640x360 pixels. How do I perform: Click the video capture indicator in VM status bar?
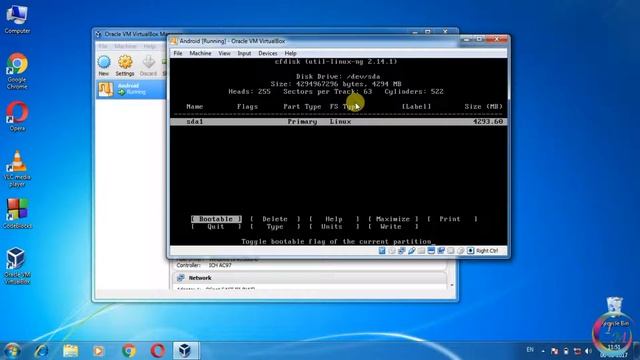(x=441, y=251)
